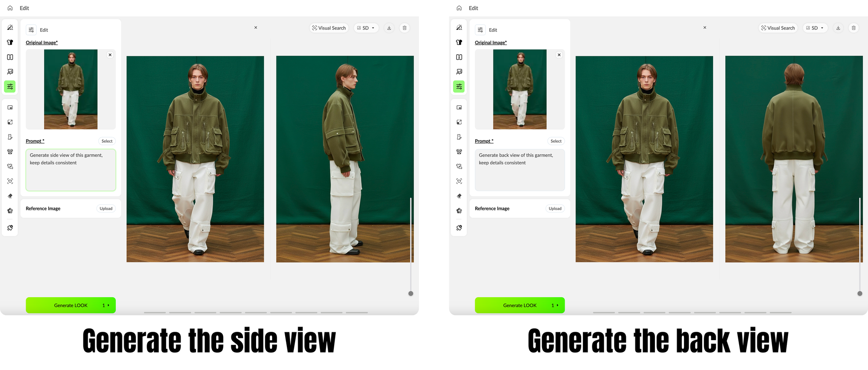Click Select next to Prompt in back-view app

coord(556,141)
